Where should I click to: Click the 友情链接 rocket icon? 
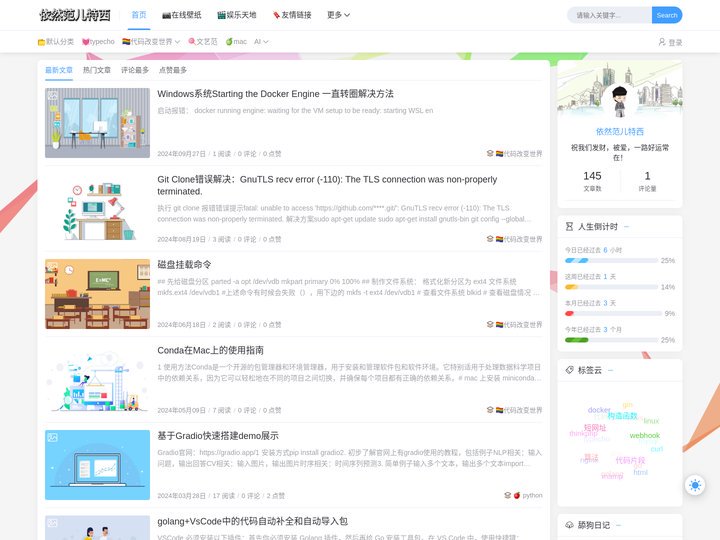(x=276, y=16)
